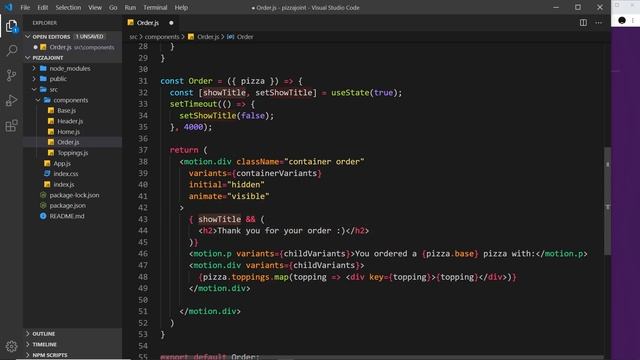Click the unsaved dot on the Order.js tab
The height and width of the screenshot is (360, 640).
tap(171, 23)
